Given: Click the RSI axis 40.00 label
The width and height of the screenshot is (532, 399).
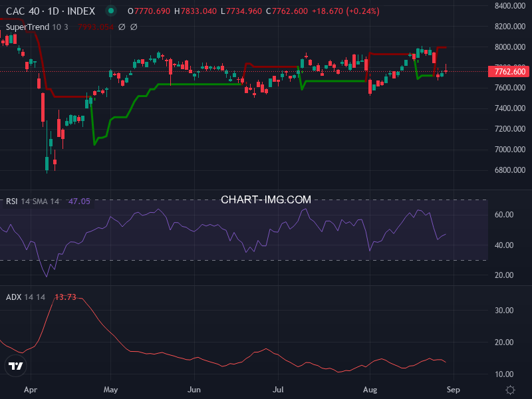Looking at the screenshot, I should coord(504,245).
